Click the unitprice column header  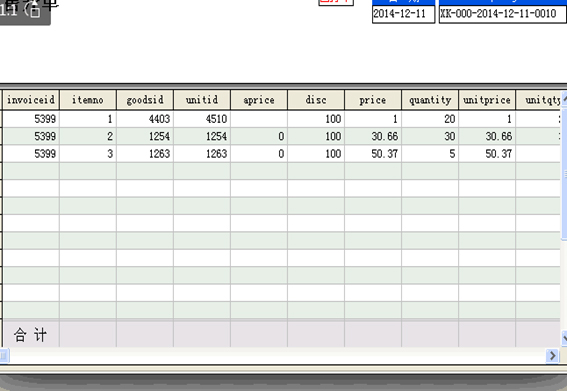pyautogui.click(x=487, y=100)
